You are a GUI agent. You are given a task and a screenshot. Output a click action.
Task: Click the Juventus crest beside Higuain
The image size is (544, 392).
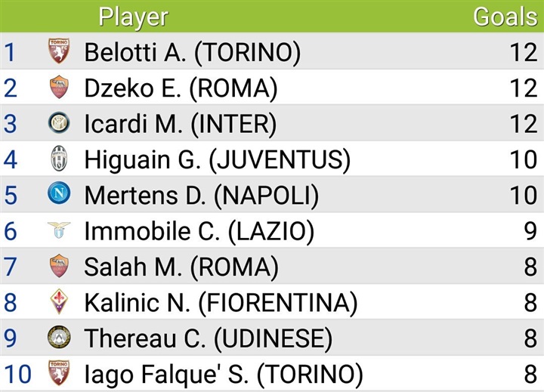58,159
